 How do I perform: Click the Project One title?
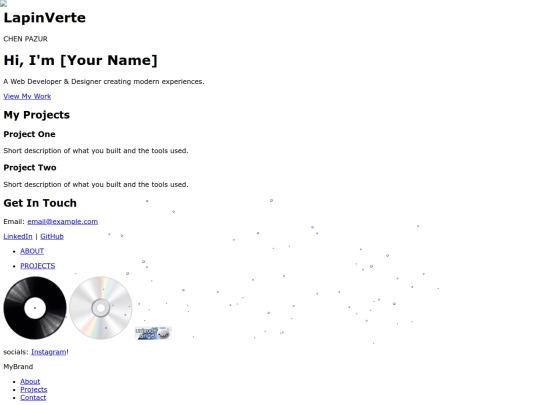(x=29, y=134)
